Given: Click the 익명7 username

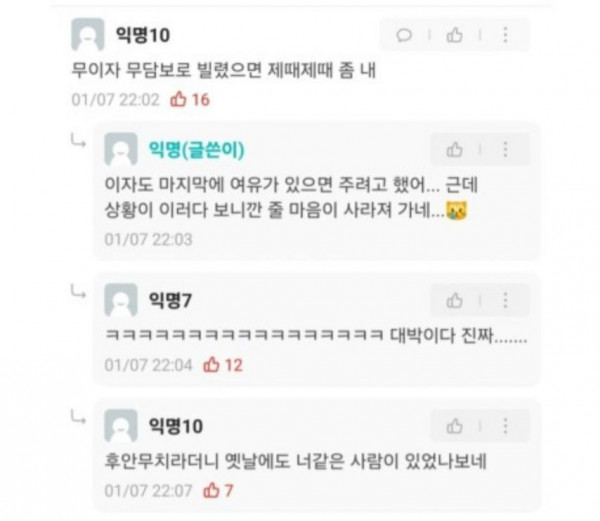Looking at the screenshot, I should pyautogui.click(x=170, y=300).
